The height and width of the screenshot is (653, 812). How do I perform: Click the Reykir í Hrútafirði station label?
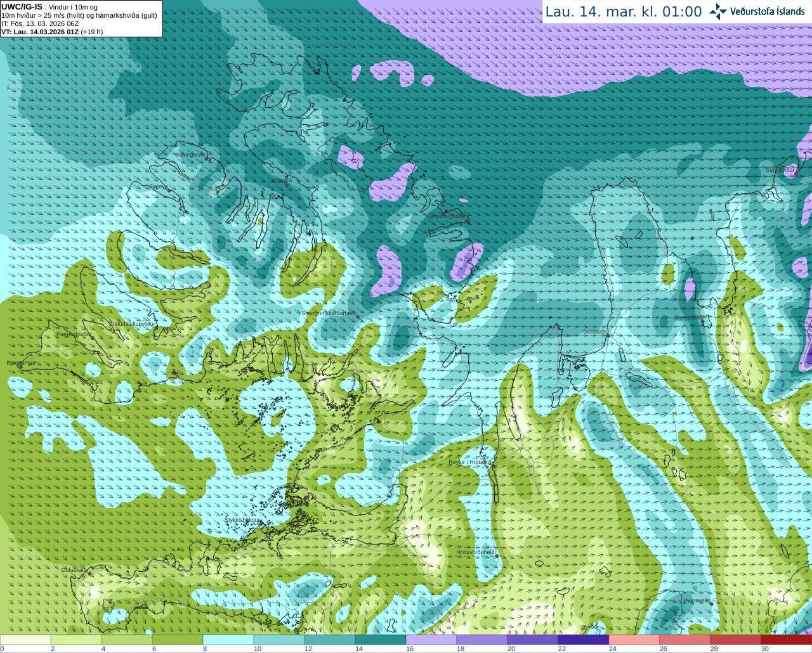point(471,462)
